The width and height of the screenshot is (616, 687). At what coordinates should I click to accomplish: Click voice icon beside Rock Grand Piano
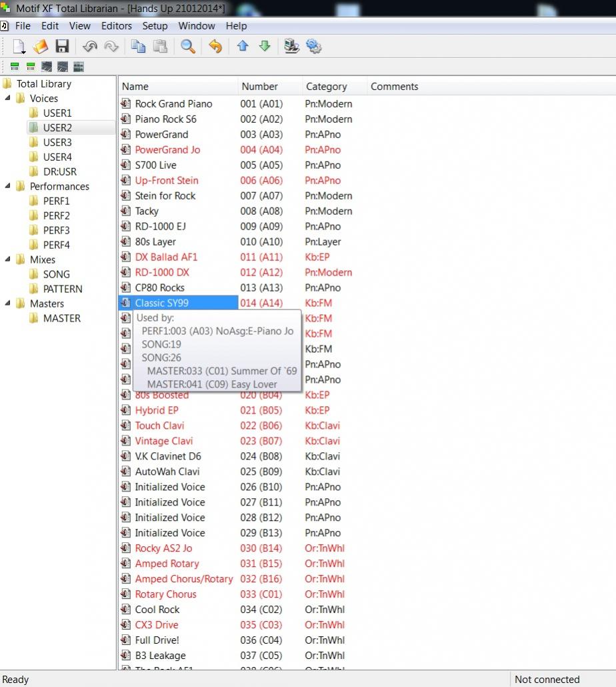coord(126,104)
